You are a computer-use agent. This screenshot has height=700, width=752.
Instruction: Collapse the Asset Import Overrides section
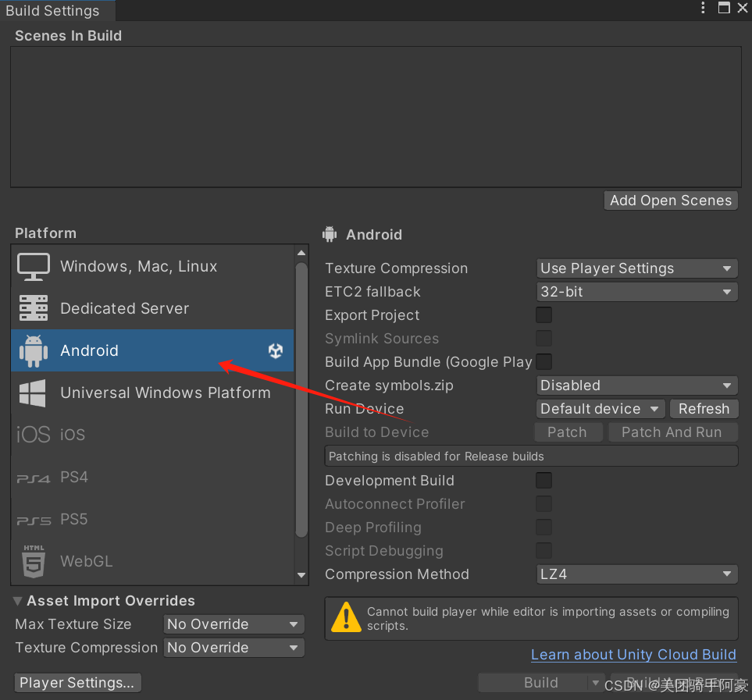[x=18, y=601]
